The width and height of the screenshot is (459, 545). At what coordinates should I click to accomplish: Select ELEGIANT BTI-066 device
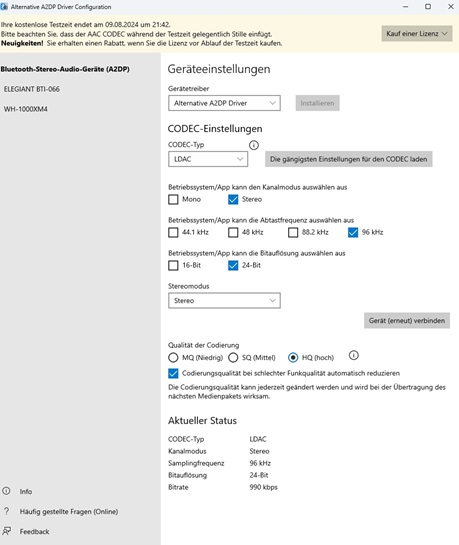pos(32,89)
